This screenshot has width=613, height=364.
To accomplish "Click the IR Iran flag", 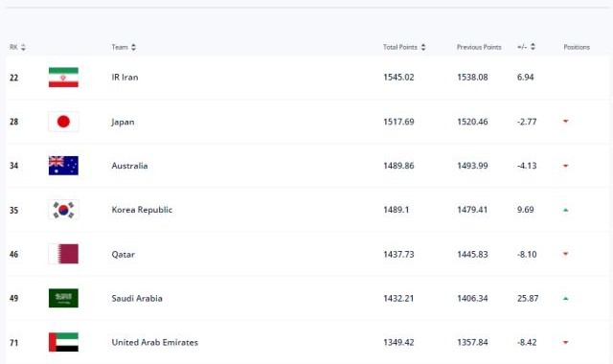I will 63,78.
